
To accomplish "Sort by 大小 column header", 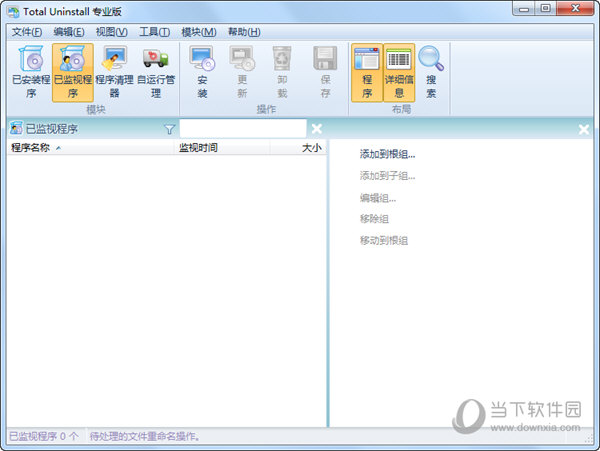I will [x=298, y=148].
